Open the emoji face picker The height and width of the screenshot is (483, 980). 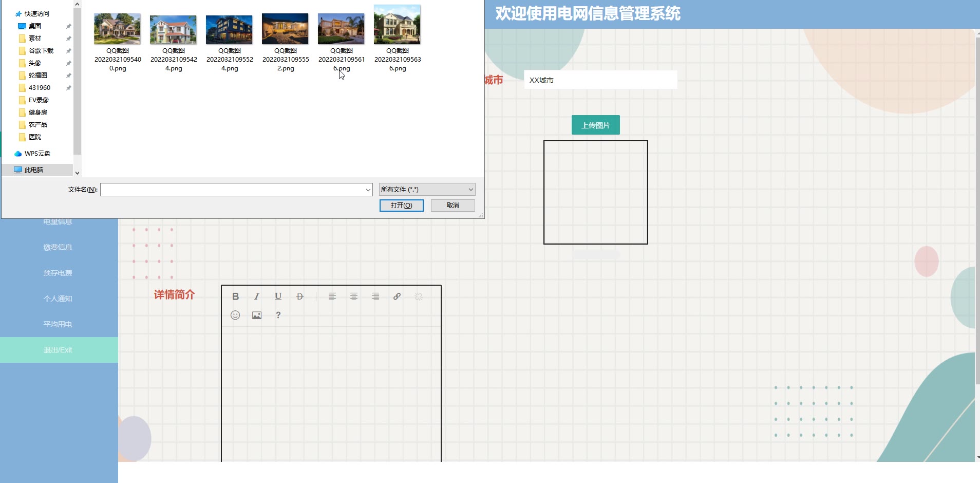click(235, 315)
